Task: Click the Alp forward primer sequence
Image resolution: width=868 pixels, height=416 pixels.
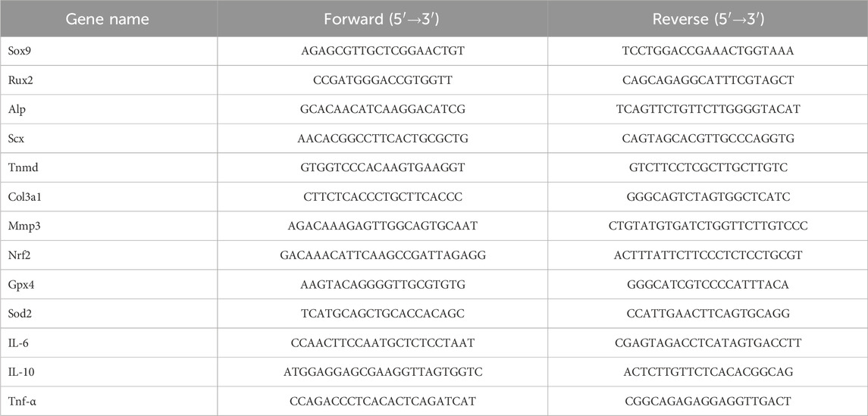Action: (x=383, y=110)
